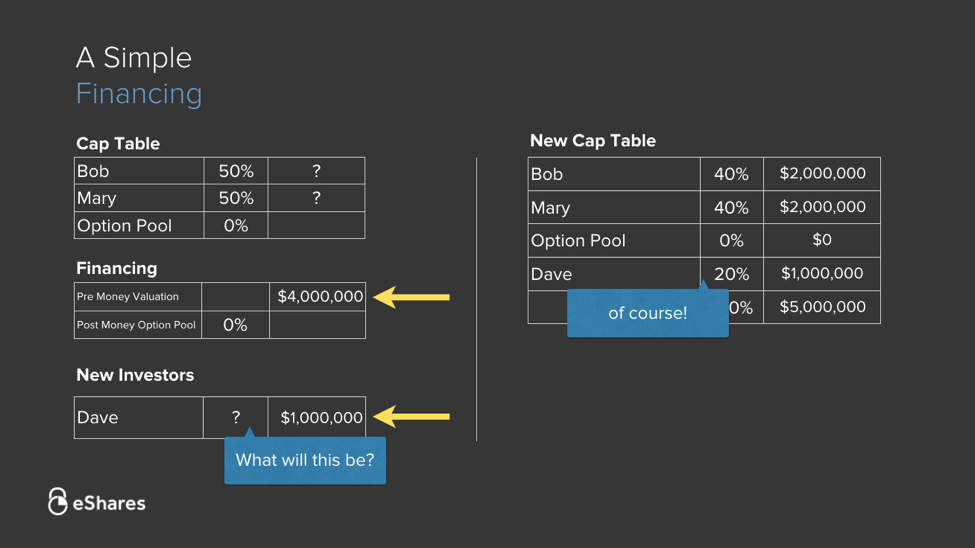Click Bob's question mark value cell
The width and height of the screenshot is (975, 548).
coord(316,171)
